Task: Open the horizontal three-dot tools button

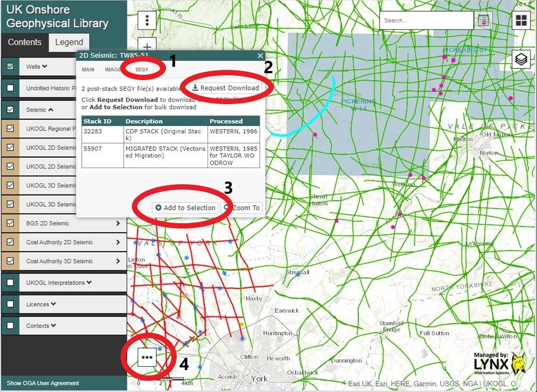Action: [x=147, y=357]
